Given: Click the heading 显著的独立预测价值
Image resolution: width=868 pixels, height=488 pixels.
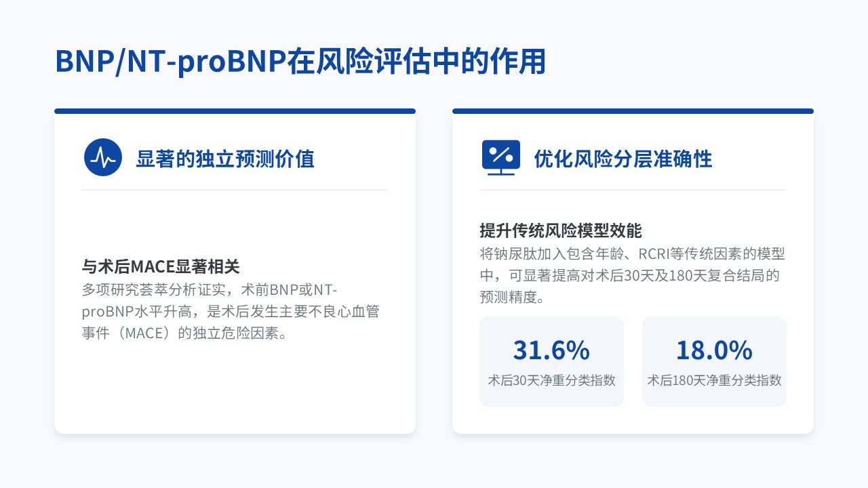Looking at the screenshot, I should pyautogui.click(x=225, y=159).
